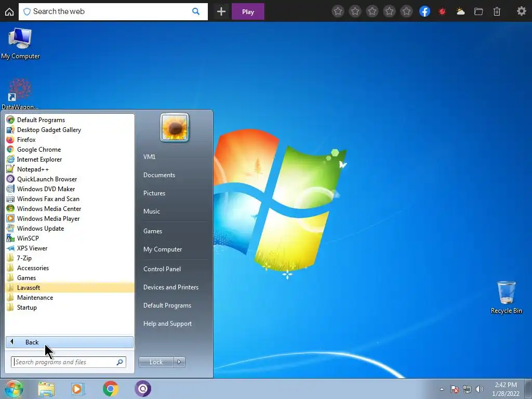Open Internet Explorer from Start menu
Screen dimensions: 532x399
pos(70,159)
